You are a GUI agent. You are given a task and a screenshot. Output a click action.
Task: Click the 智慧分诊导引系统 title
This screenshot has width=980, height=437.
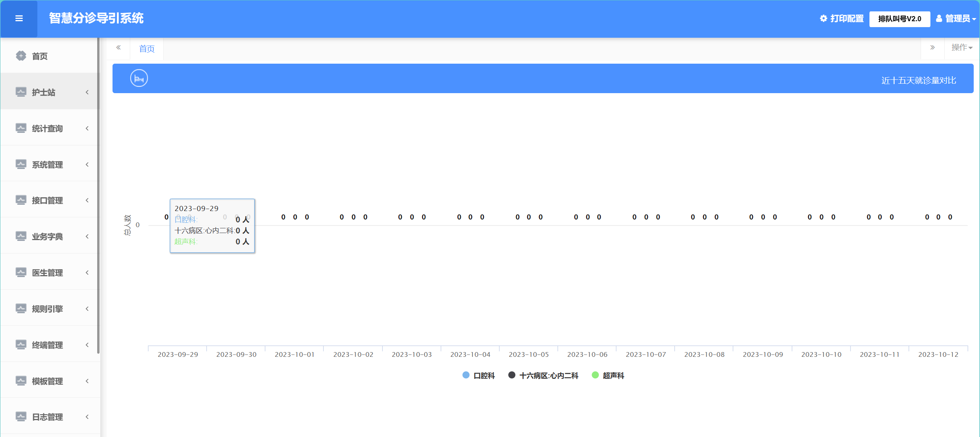pos(96,18)
